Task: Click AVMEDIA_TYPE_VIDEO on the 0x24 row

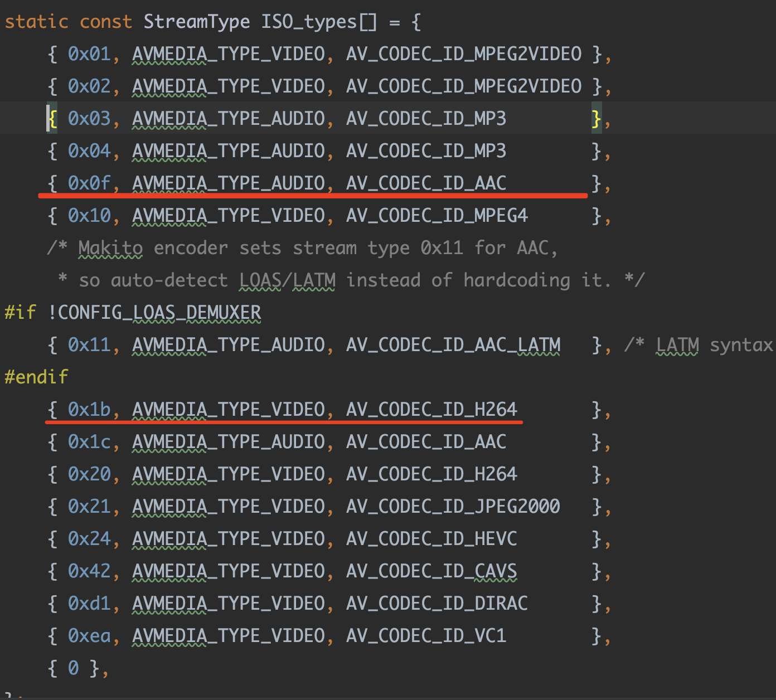Action: tap(229, 539)
